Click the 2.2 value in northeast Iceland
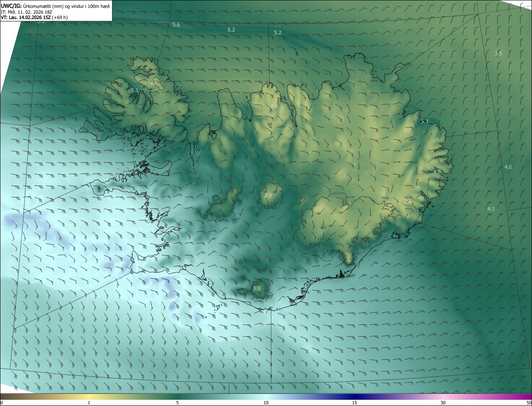The height and width of the screenshot is (406, 532). click(x=407, y=130)
